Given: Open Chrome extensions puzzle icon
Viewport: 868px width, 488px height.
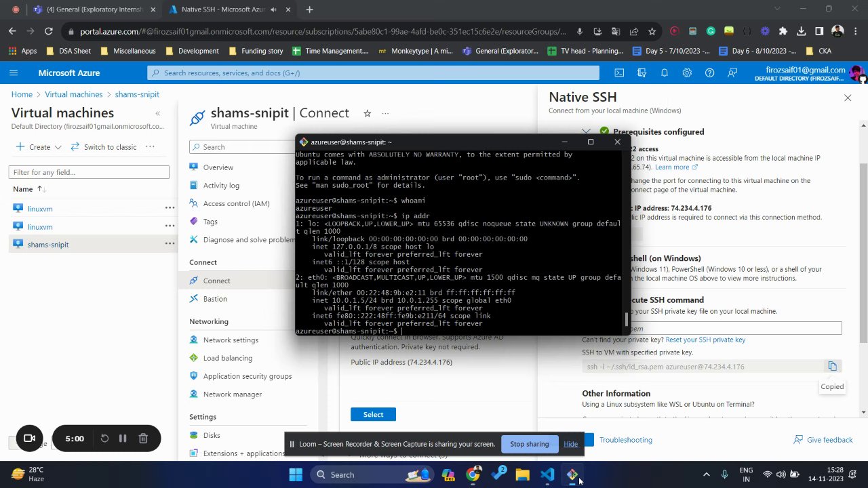Looking at the screenshot, I should tap(783, 31).
